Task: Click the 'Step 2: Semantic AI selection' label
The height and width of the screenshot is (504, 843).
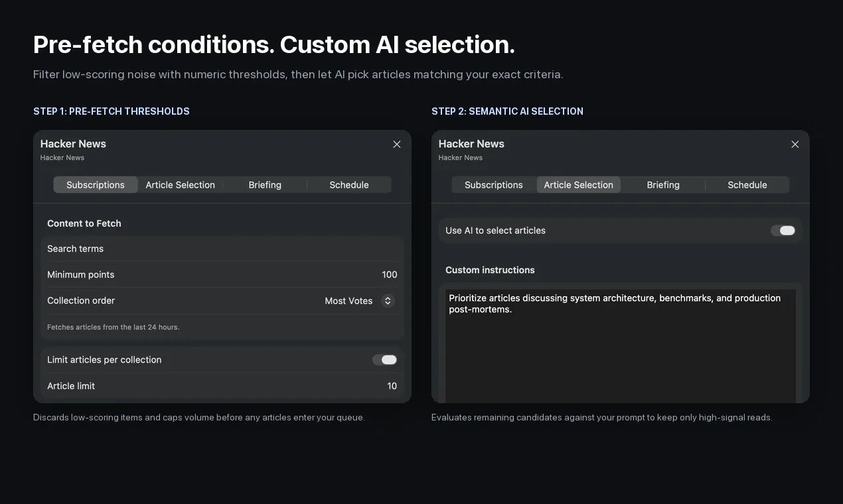Action: coord(507,111)
